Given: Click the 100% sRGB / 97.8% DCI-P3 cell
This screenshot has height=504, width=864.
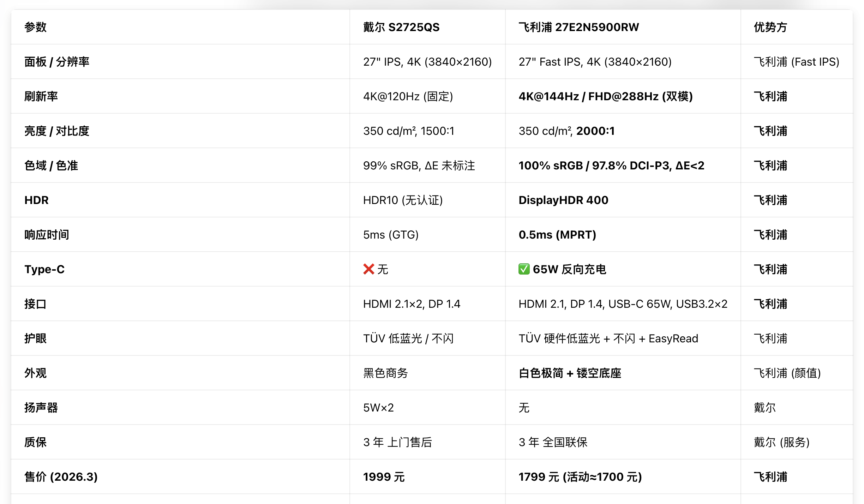Looking at the screenshot, I should 611,166.
